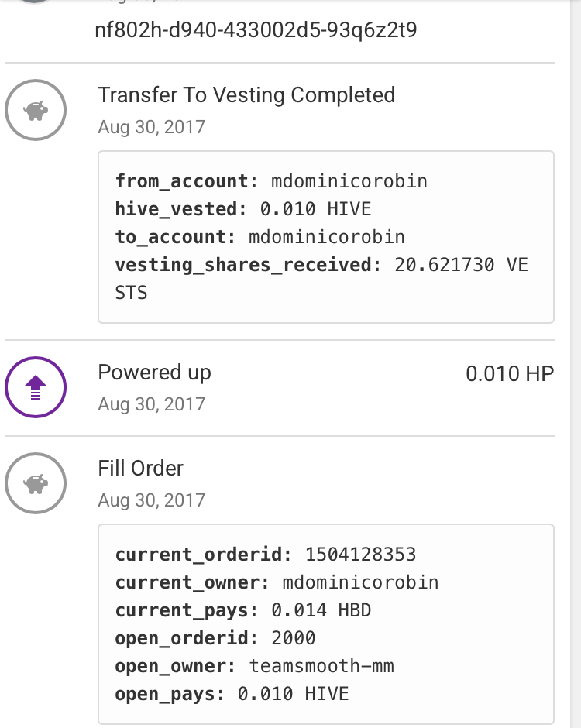Select the current_pays 0.014 HBD value
This screenshot has height=728, width=581.
tap(321, 610)
